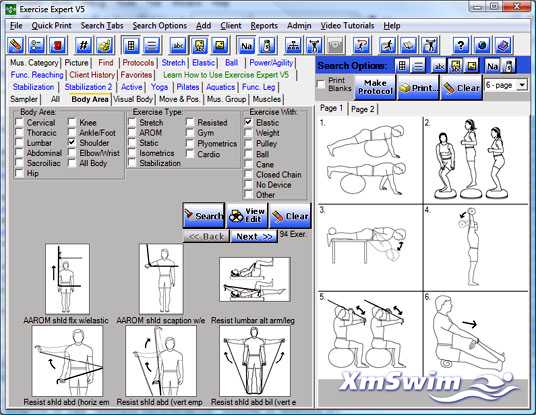Image resolution: width=536 pixels, height=415 pixels.
Task: Enable the Lumbar body area checkbox
Action: (x=20, y=142)
